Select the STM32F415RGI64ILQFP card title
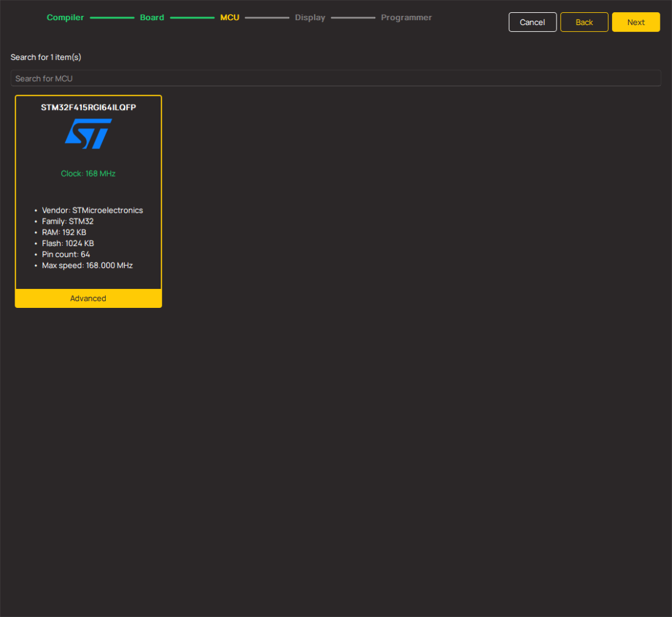Image resolution: width=672 pixels, height=617 pixels. pos(88,108)
